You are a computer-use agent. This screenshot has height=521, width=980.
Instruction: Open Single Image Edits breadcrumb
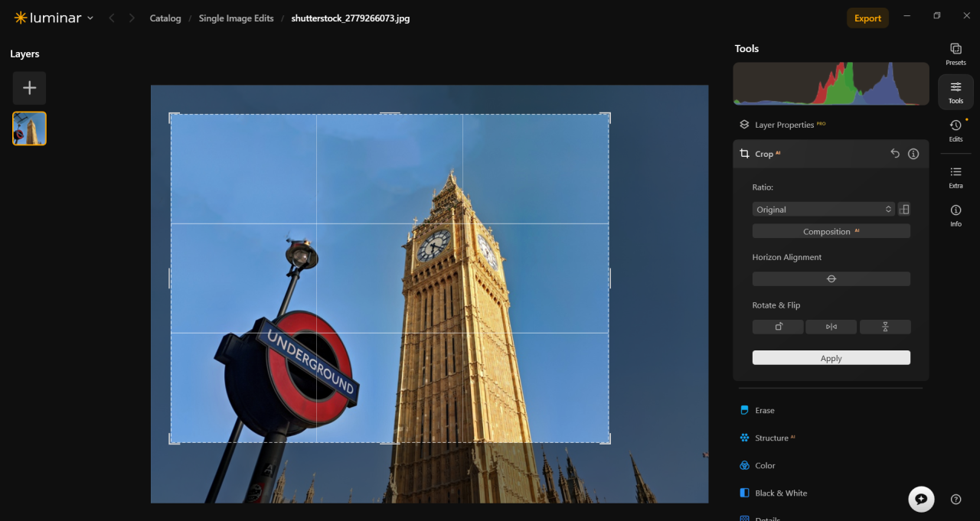pos(236,18)
